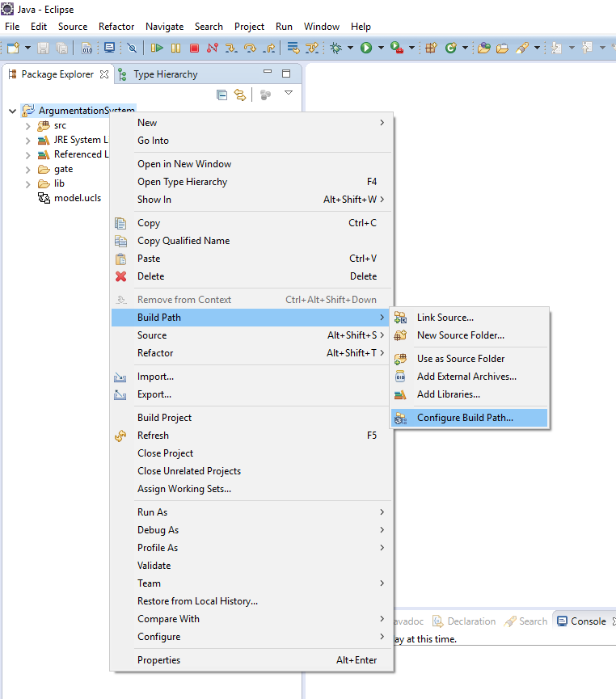This screenshot has width=616, height=699.
Task: Toggle Link with Editor in Package Explorer
Action: [240, 95]
